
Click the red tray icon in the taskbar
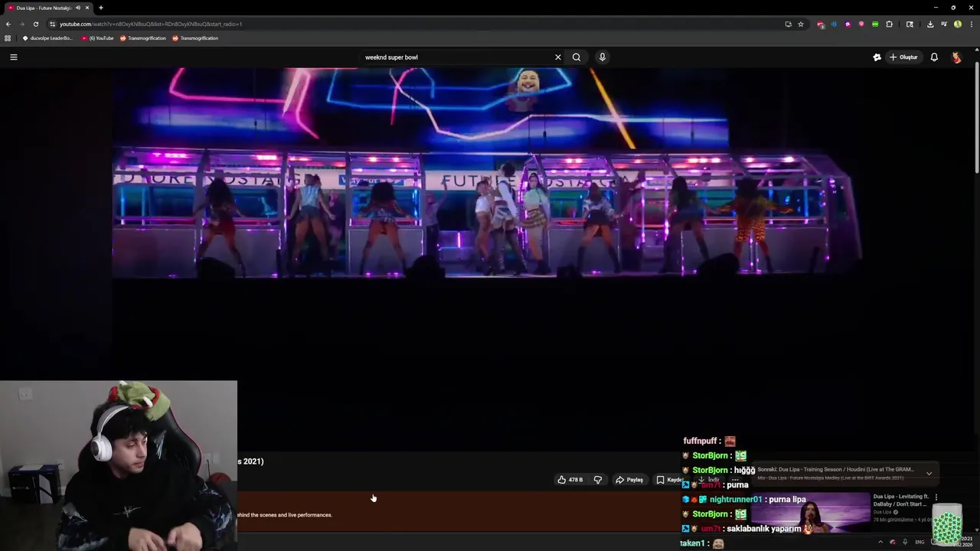click(892, 542)
